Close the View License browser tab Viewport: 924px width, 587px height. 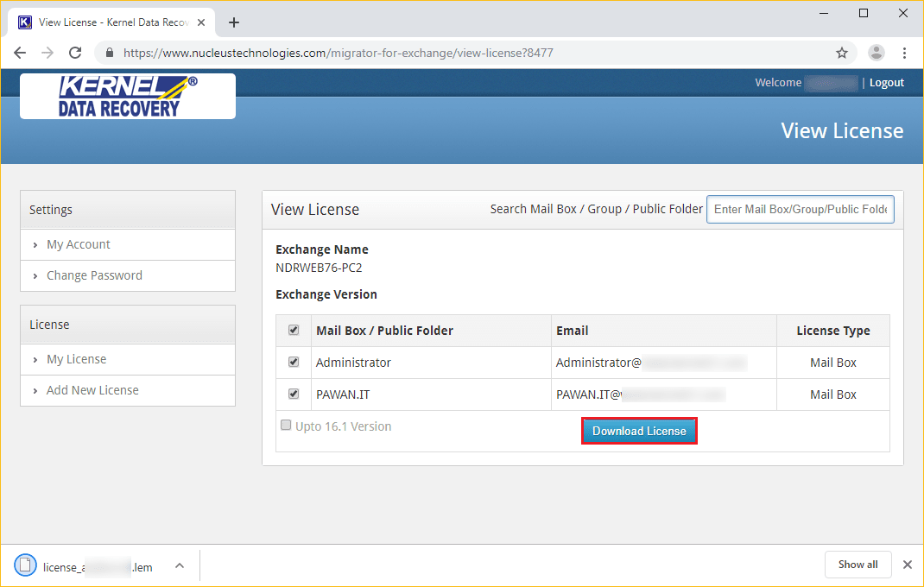point(201,22)
